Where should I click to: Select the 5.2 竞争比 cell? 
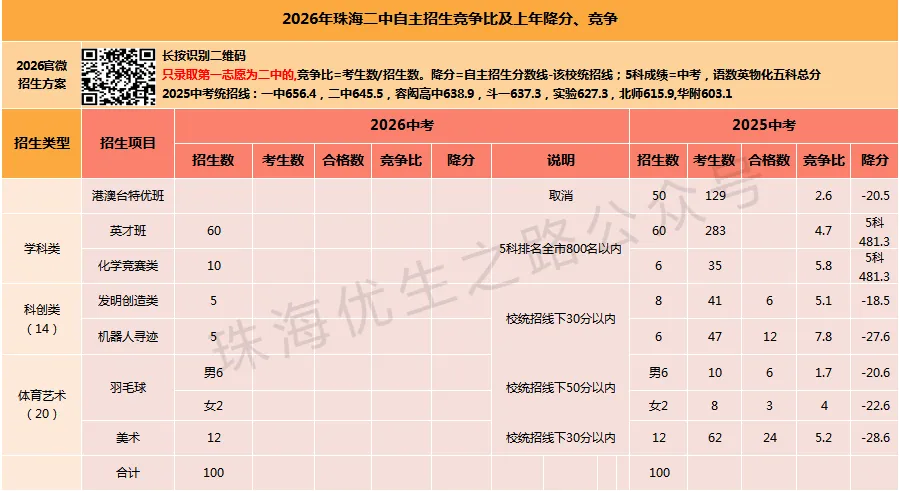(823, 438)
